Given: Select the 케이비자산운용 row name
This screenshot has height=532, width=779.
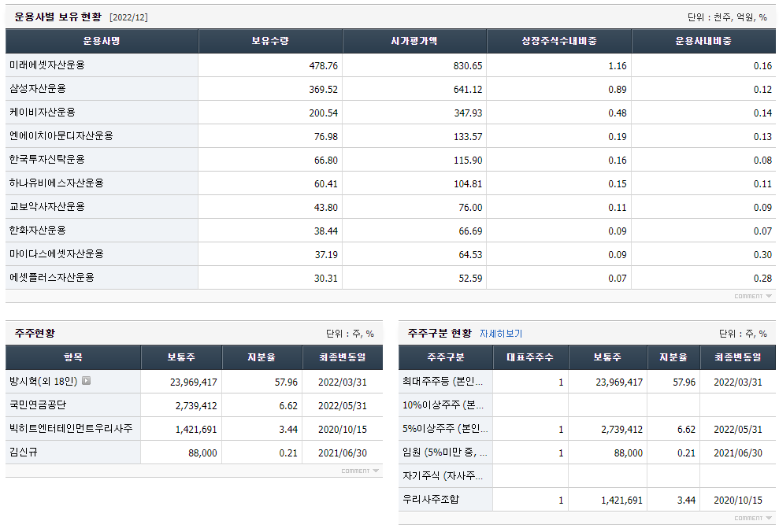Looking at the screenshot, I should click(x=43, y=113).
